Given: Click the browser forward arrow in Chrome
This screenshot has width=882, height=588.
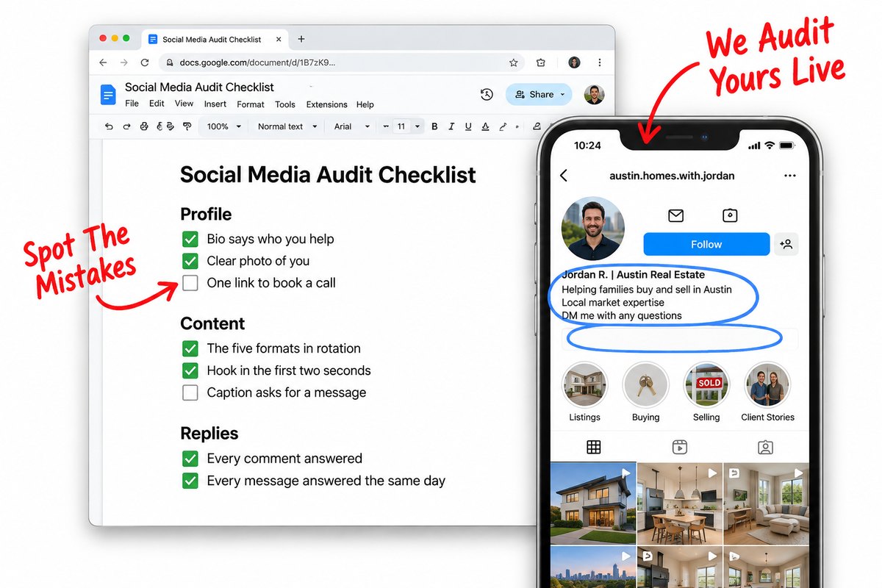Looking at the screenshot, I should pos(124,63).
